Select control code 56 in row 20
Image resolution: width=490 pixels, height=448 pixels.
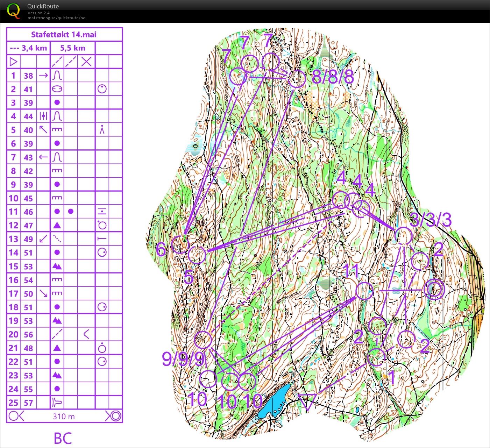[28, 335]
